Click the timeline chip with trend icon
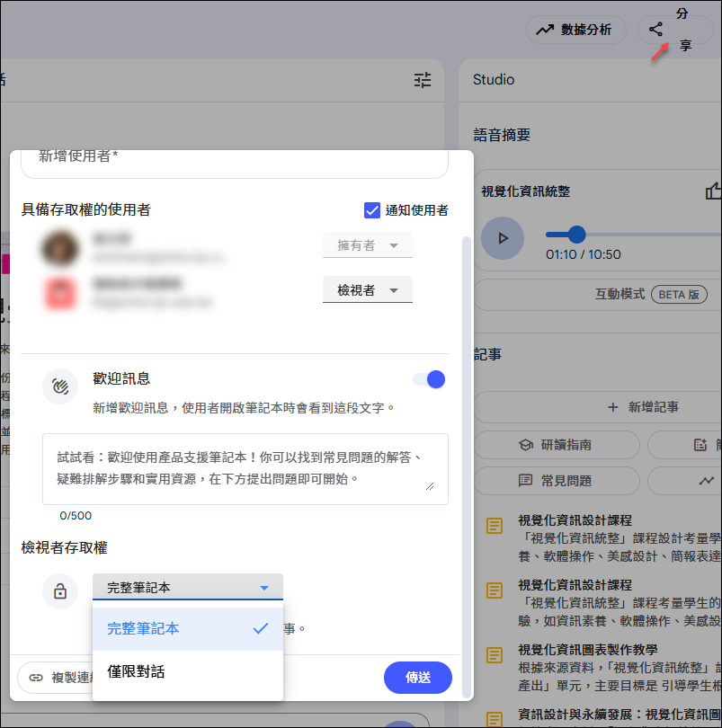This screenshot has width=722, height=728. click(685, 481)
